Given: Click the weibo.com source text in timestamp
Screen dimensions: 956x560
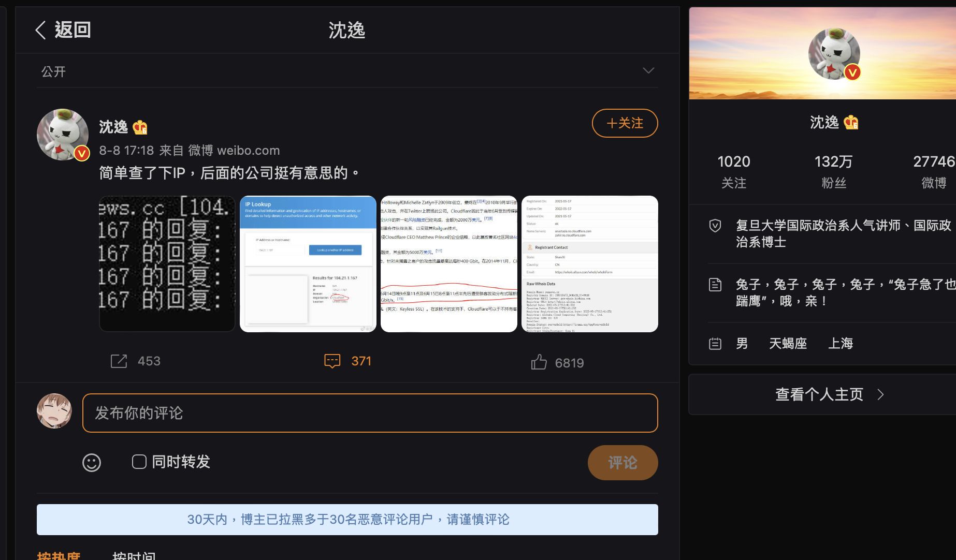Looking at the screenshot, I should pos(249,151).
